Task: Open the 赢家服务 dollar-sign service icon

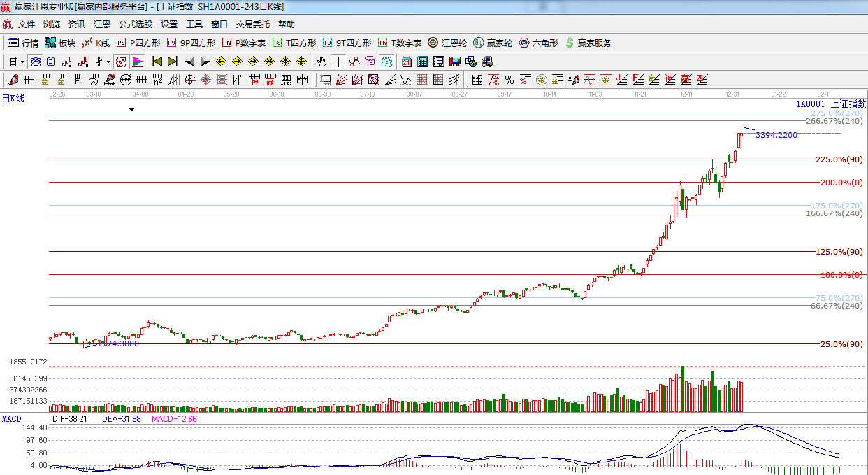Action: [x=588, y=43]
